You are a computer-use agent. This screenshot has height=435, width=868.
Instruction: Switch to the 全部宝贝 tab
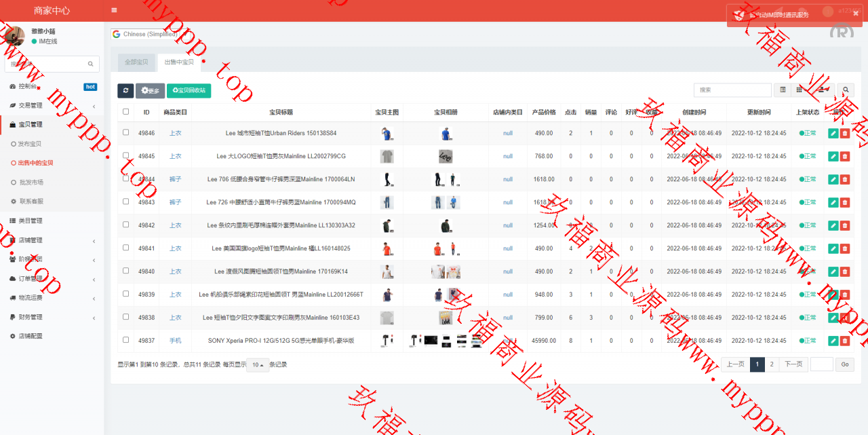[136, 62]
